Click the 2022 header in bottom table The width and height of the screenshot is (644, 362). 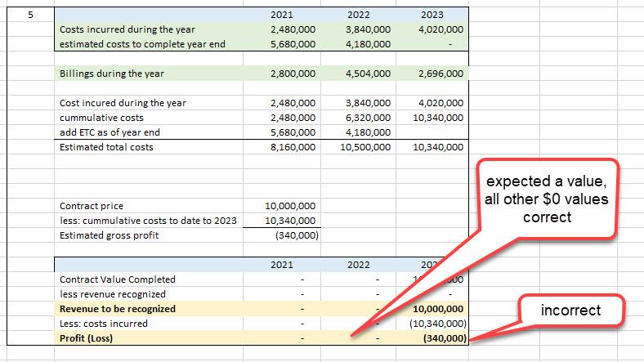[358, 265]
